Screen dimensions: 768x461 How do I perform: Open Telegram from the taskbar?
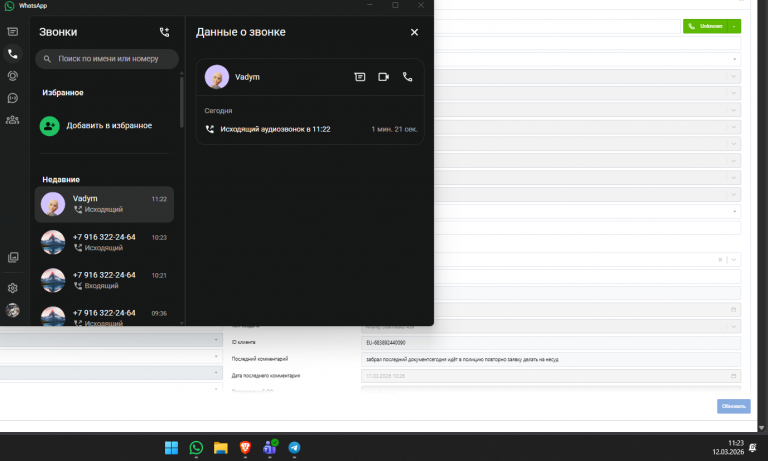point(294,448)
